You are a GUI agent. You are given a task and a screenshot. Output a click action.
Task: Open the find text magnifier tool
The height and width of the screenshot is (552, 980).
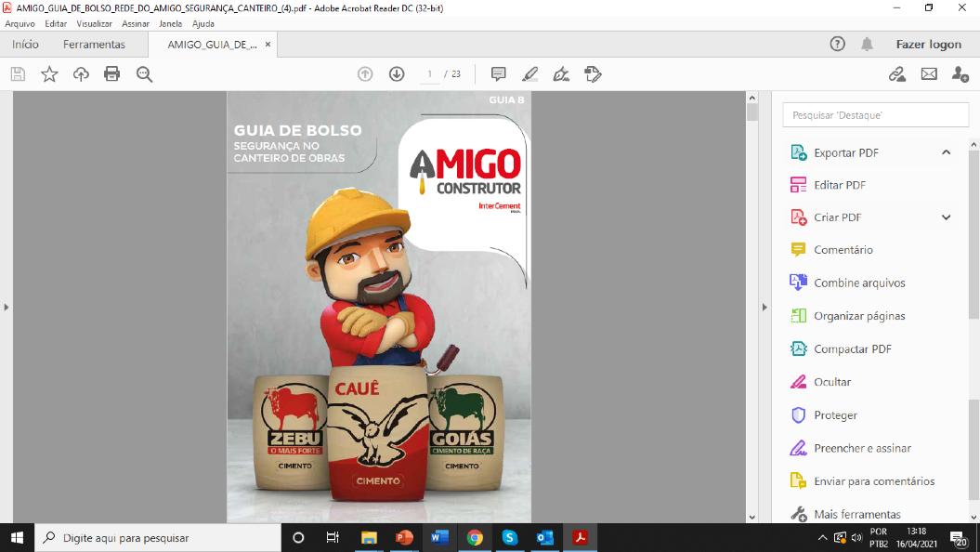tap(144, 74)
